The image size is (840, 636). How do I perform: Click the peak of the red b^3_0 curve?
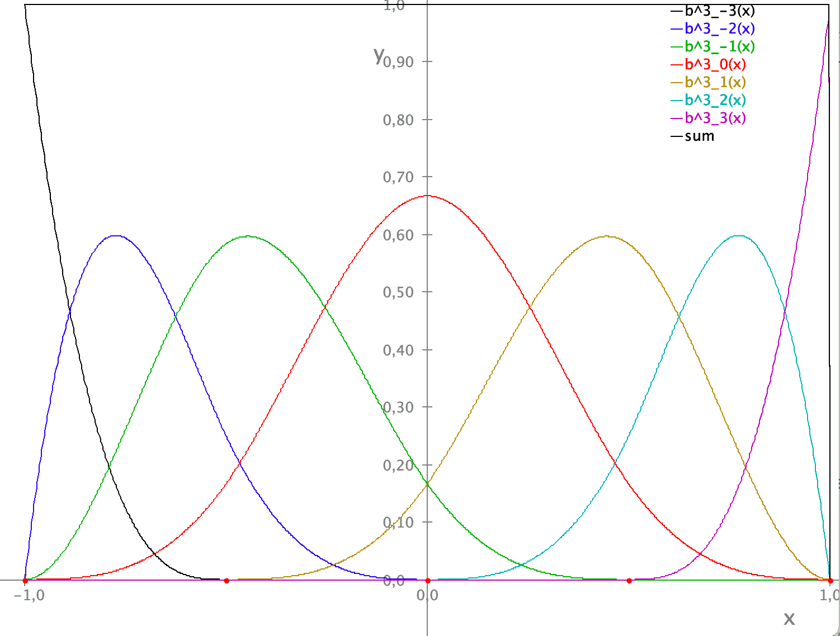[428, 196]
